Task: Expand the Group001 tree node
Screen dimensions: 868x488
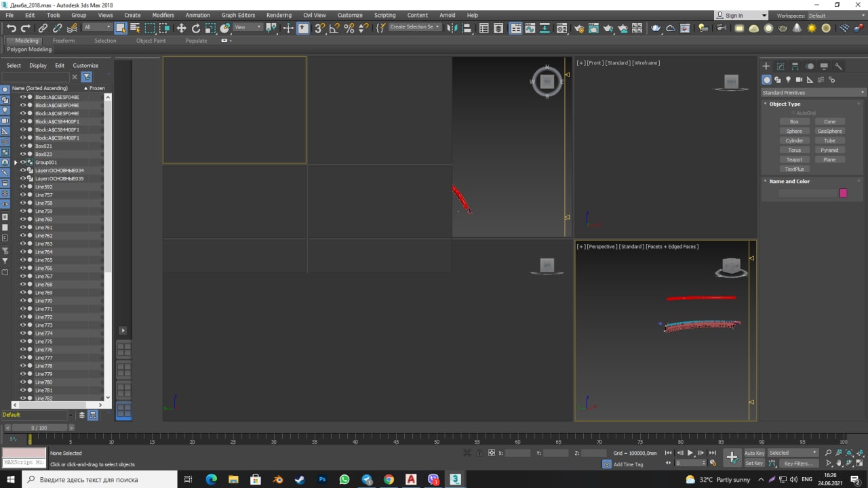Action: tap(16, 163)
